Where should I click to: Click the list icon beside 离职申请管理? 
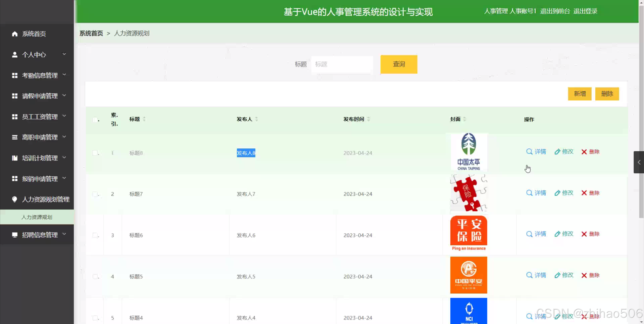point(14,137)
